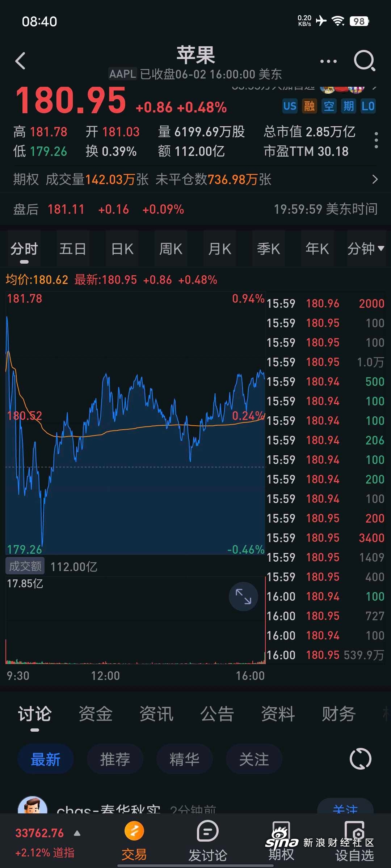The width and height of the screenshot is (391, 868).
Task: Open the 讨论 discussion section tab
Action: point(35,715)
